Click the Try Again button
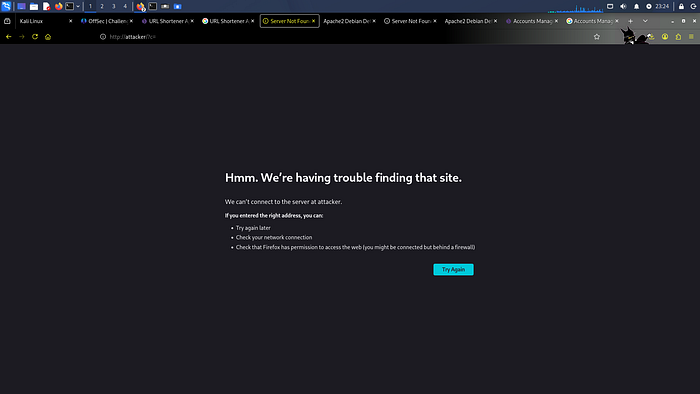 coord(453,270)
